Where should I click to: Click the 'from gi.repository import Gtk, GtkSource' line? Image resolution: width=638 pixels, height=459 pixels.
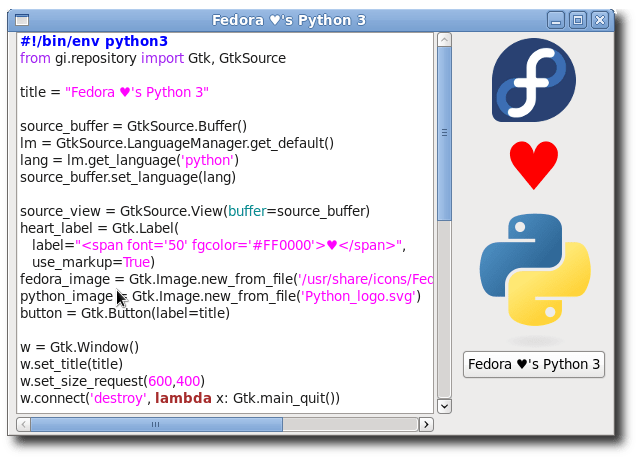click(x=153, y=58)
